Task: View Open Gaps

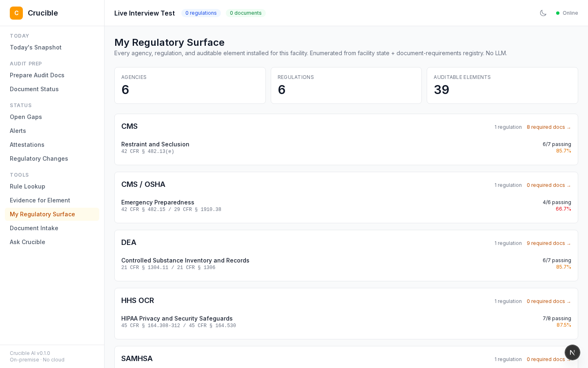Action: click(x=26, y=117)
